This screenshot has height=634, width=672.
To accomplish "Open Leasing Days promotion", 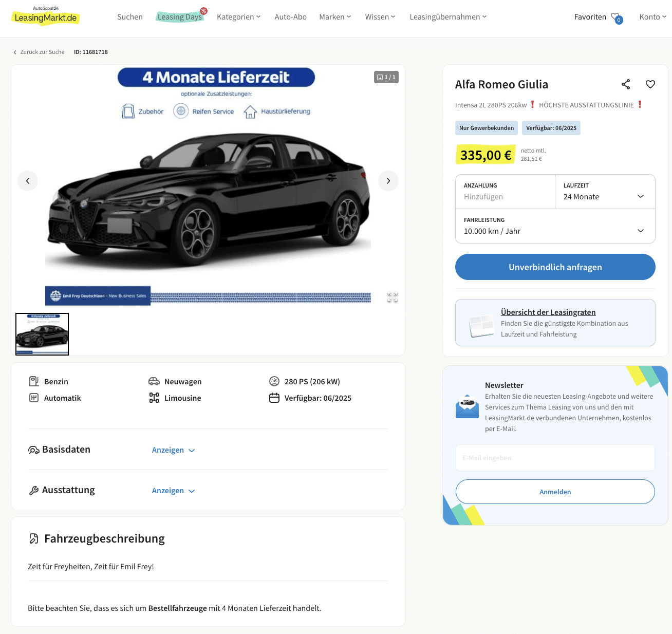I will click(x=180, y=16).
